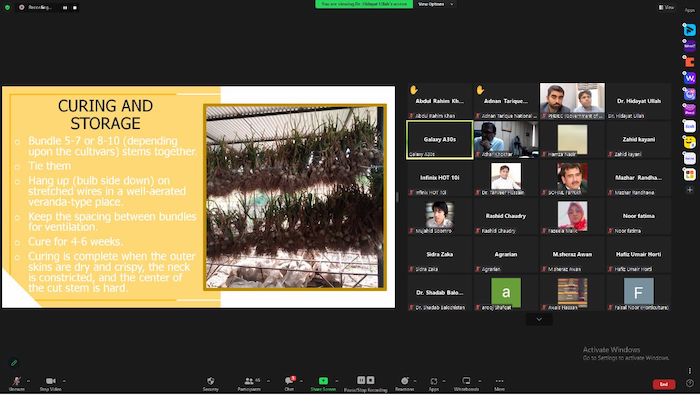Click the green Share Screen button

pyautogui.click(x=324, y=383)
